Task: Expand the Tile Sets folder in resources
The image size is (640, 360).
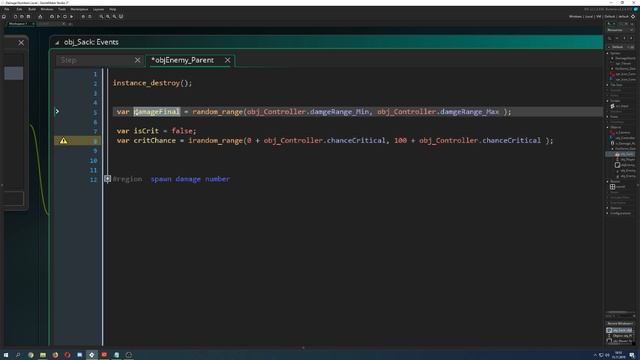Action: coord(607,85)
